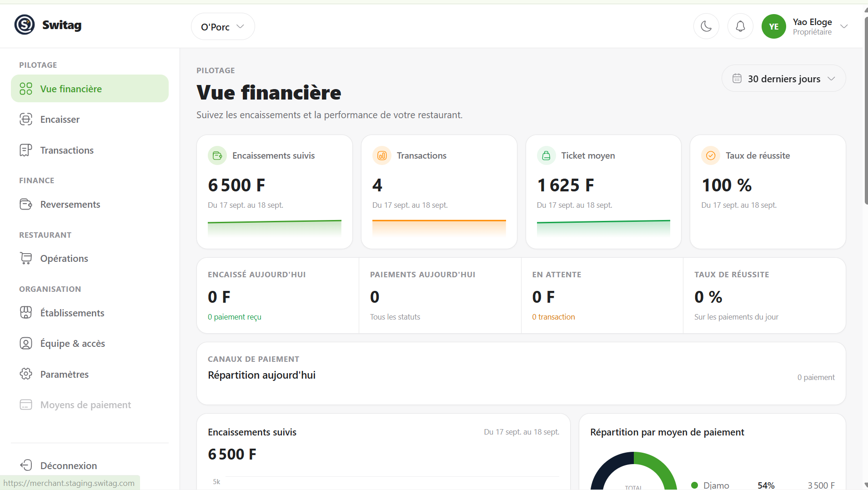Click the Déconnexion logout icon

pos(26,465)
